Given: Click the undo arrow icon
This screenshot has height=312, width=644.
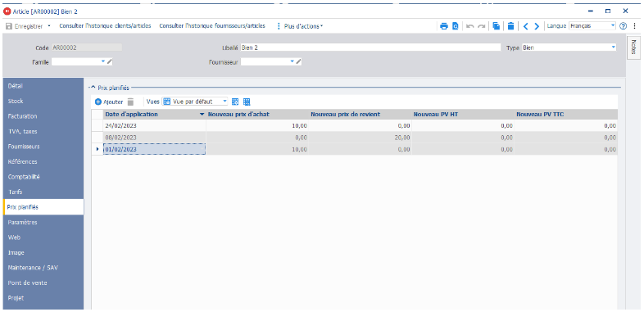Looking at the screenshot, I should (470, 26).
